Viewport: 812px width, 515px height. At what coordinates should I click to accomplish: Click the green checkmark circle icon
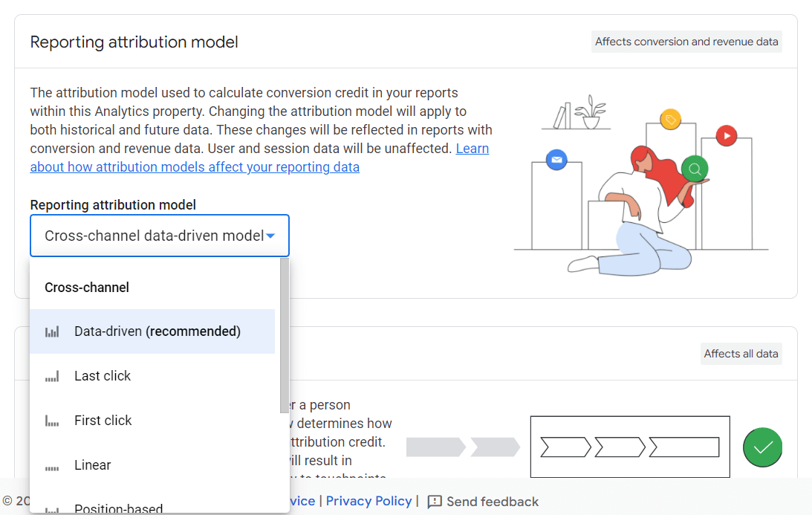(x=762, y=447)
